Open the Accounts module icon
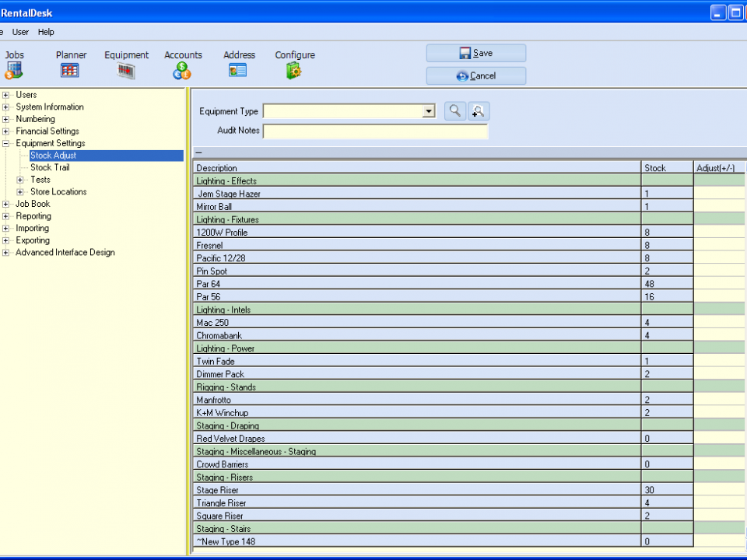Screen dimensions: 747x560 point(182,71)
